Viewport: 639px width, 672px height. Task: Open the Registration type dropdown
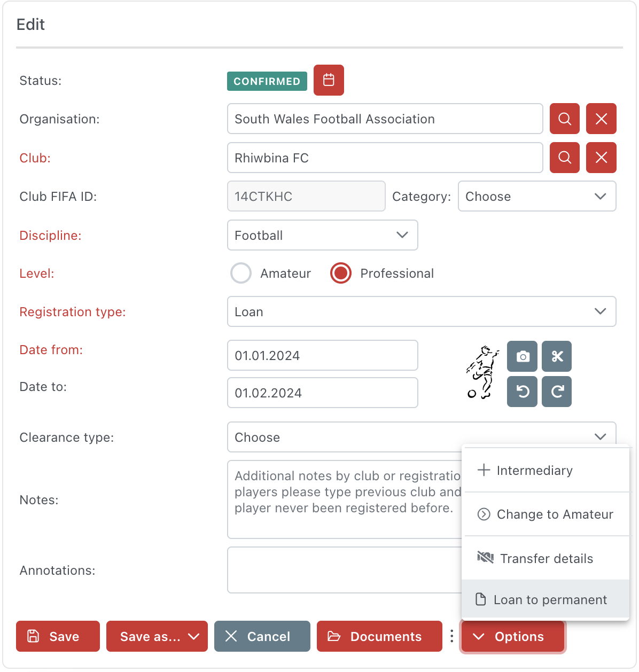pyautogui.click(x=421, y=311)
